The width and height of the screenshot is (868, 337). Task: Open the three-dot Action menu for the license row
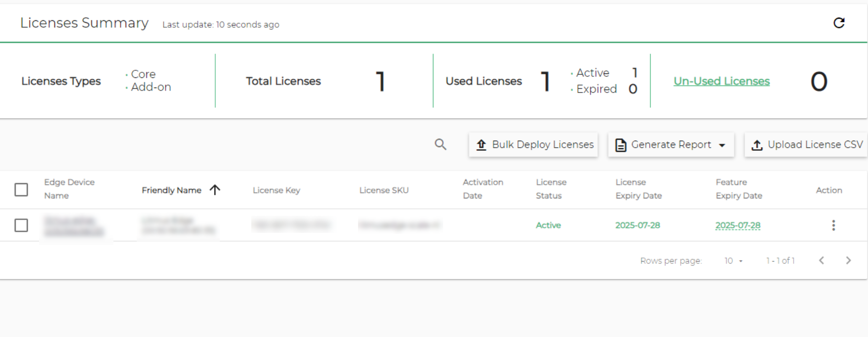(833, 225)
